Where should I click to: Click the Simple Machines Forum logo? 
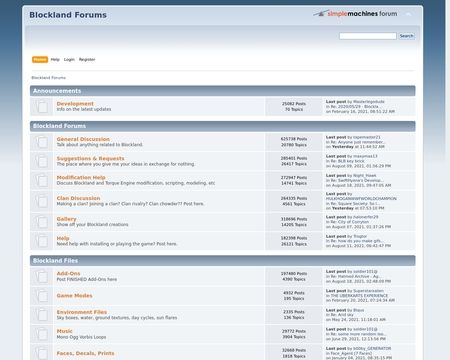click(355, 14)
